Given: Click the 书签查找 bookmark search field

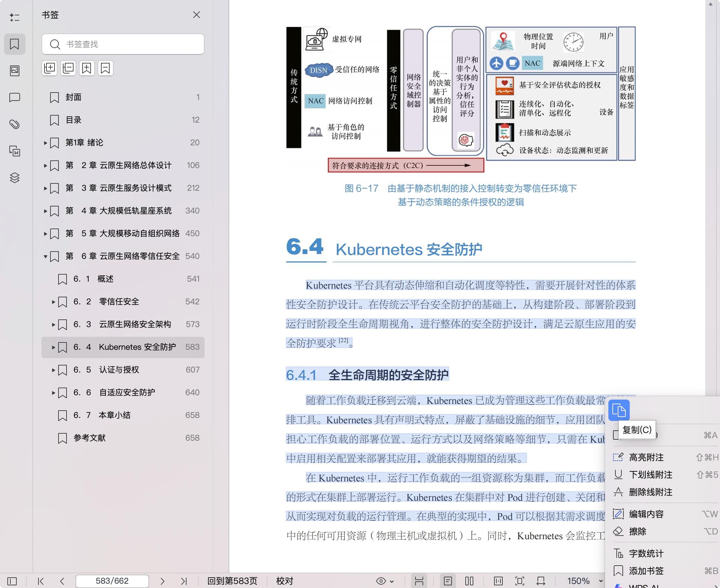Looking at the screenshot, I should pyautogui.click(x=123, y=44).
